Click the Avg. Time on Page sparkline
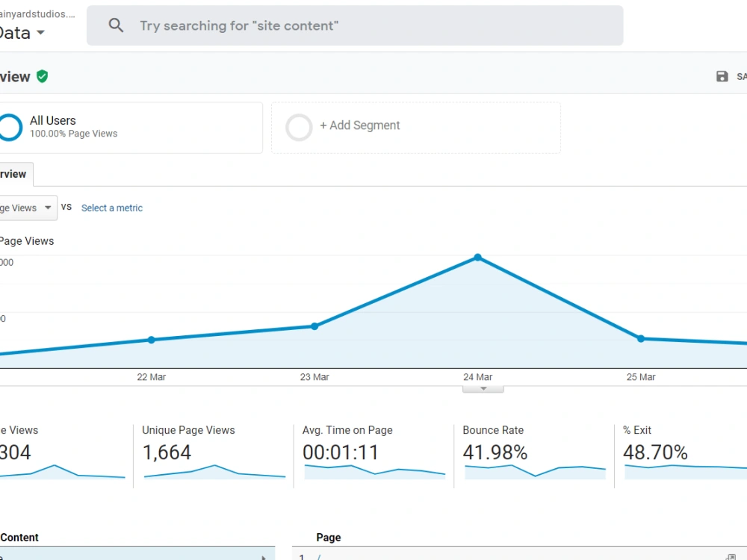 coord(374,471)
